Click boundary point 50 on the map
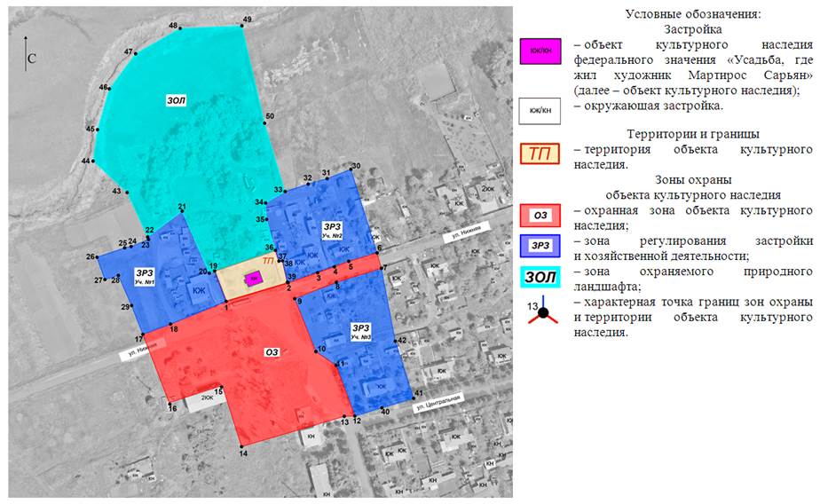 coord(264,123)
